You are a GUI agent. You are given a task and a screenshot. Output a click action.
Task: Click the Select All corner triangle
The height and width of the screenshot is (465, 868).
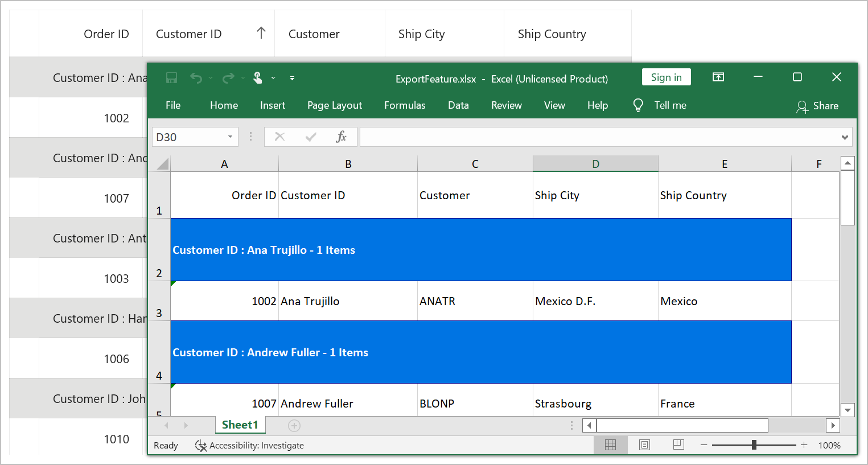(x=163, y=164)
